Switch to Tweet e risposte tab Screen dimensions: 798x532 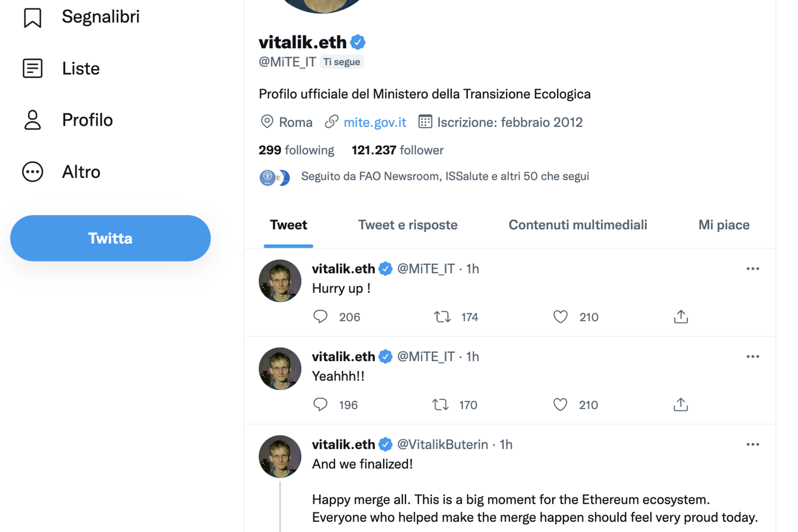(408, 225)
